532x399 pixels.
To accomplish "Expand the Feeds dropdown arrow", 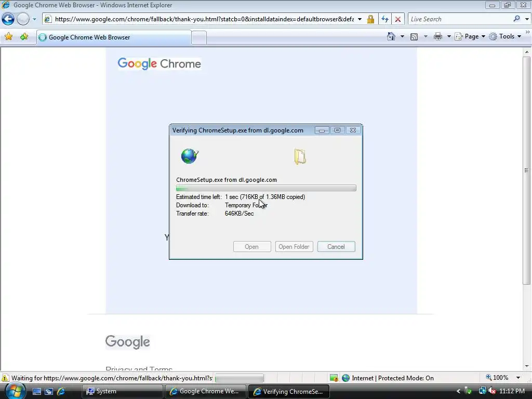I will click(x=425, y=36).
